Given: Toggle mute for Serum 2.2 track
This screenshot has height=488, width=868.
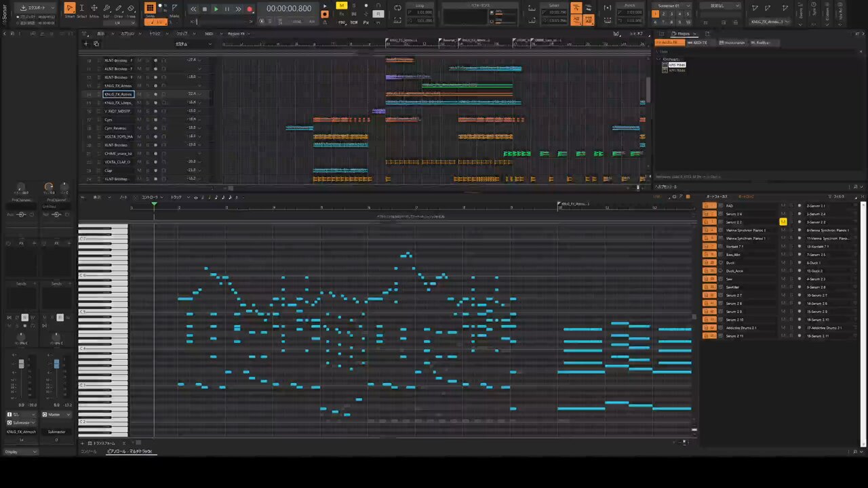Looking at the screenshot, I should [783, 222].
